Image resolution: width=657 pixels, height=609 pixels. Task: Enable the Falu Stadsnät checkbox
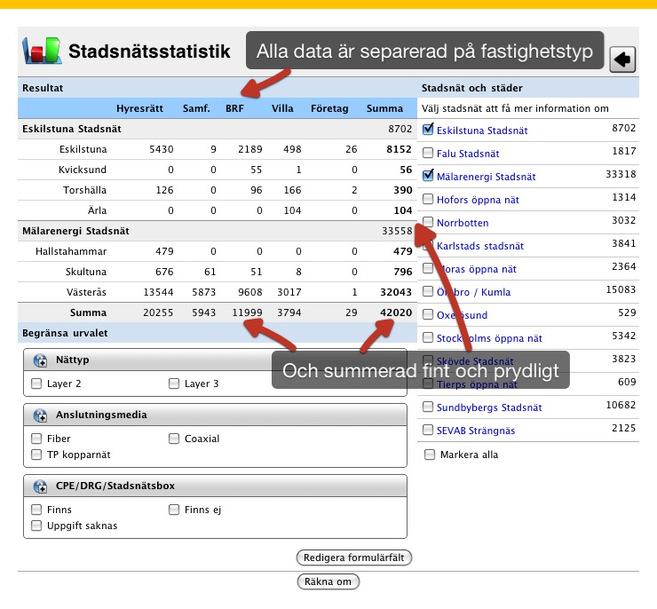click(x=428, y=153)
